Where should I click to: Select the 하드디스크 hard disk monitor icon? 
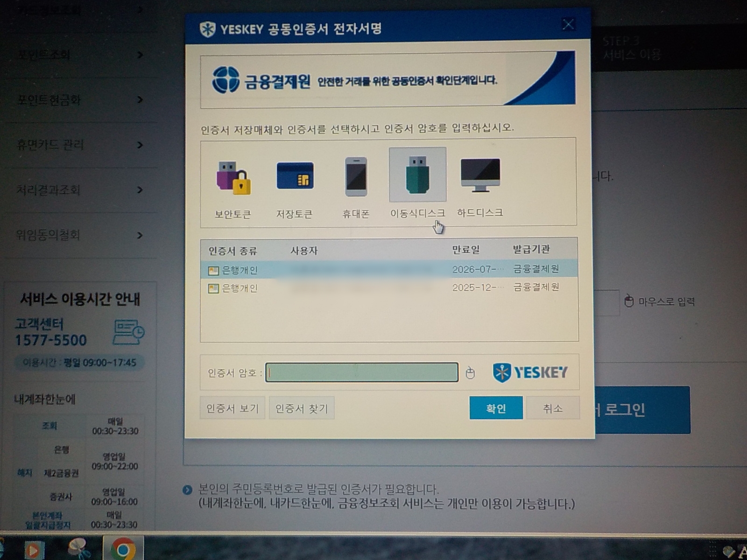coord(480,175)
